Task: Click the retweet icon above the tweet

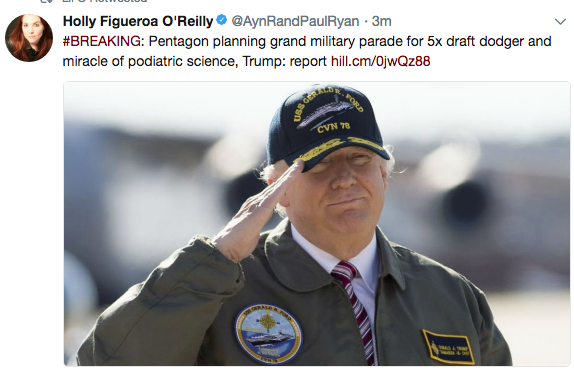Action: tap(47, 1)
